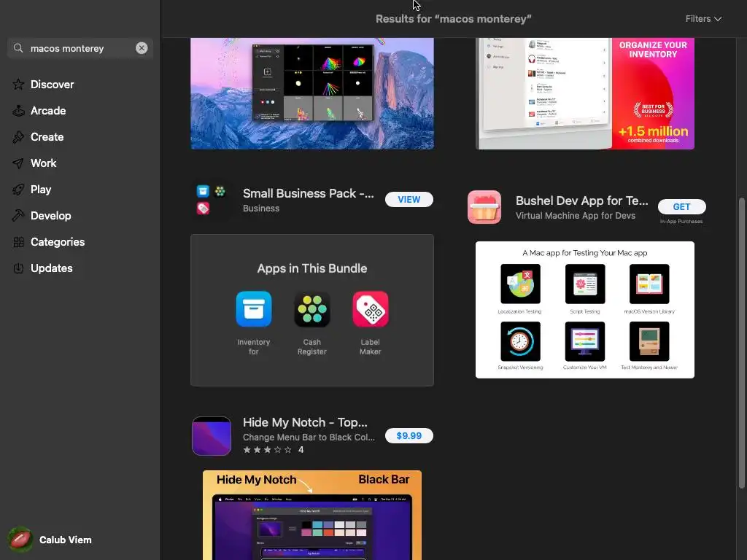Image resolution: width=747 pixels, height=560 pixels.
Task: Click VIEW for Small Business Pack
Action: (x=409, y=200)
